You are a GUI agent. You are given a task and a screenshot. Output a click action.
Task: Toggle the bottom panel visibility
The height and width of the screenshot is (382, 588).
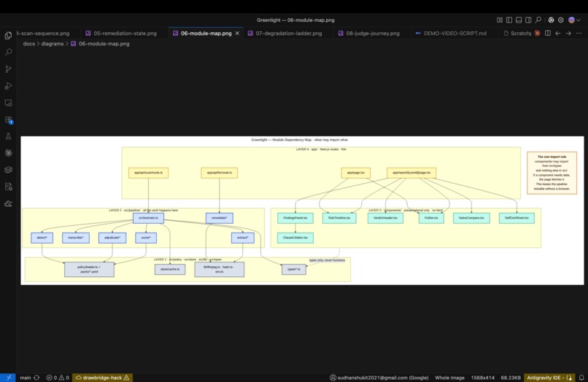pos(519,20)
